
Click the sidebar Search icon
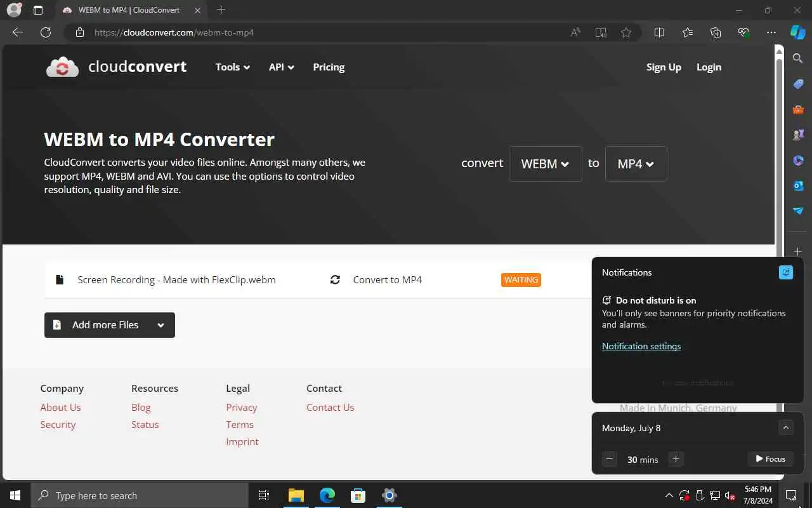point(798,58)
